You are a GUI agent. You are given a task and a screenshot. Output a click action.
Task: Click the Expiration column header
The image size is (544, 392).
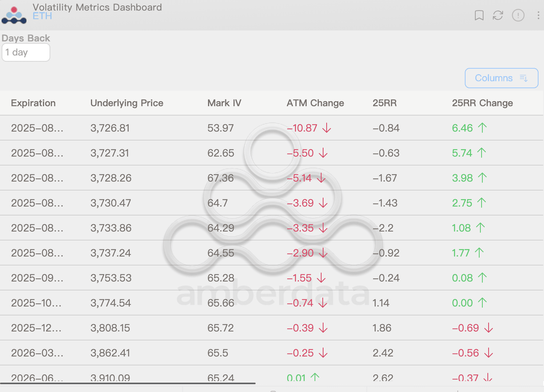click(x=33, y=103)
